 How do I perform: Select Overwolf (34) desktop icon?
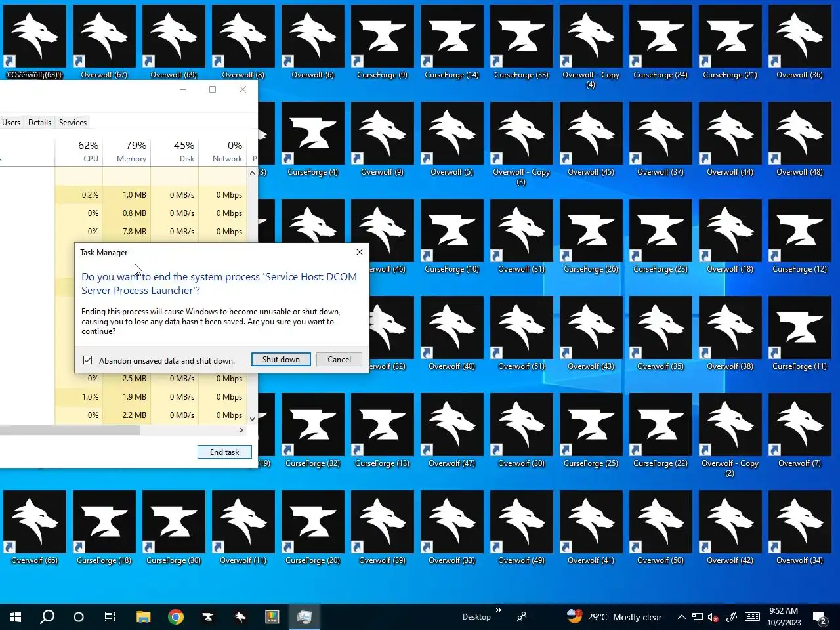pyautogui.click(x=800, y=528)
